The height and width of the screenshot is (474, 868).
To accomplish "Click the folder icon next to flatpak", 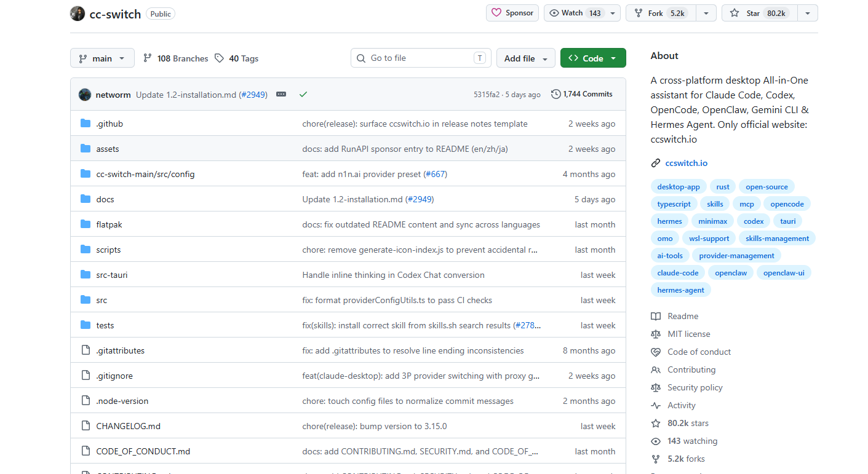I will (86, 224).
